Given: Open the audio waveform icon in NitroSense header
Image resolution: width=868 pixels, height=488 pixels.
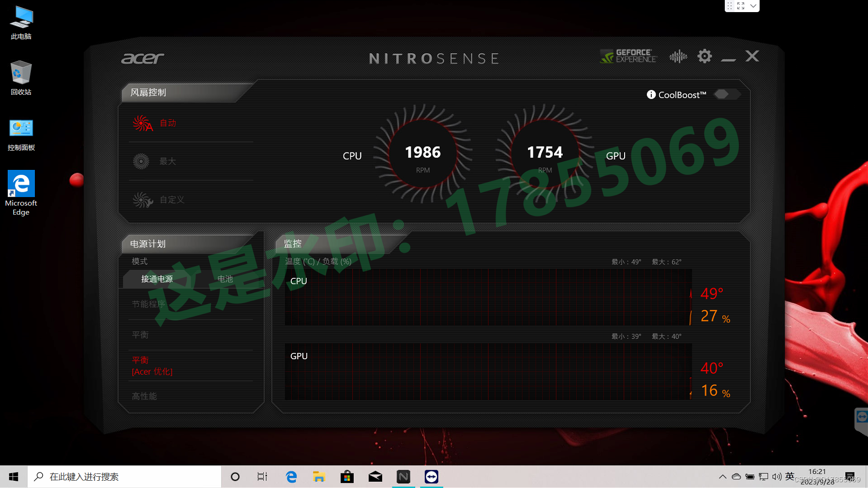Looking at the screenshot, I should [678, 57].
